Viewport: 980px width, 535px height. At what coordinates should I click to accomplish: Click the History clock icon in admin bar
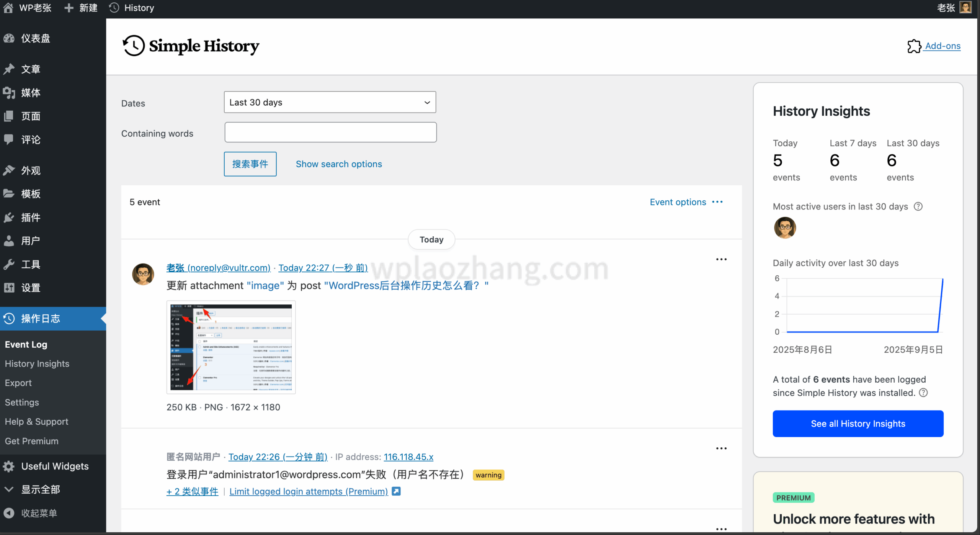(114, 8)
